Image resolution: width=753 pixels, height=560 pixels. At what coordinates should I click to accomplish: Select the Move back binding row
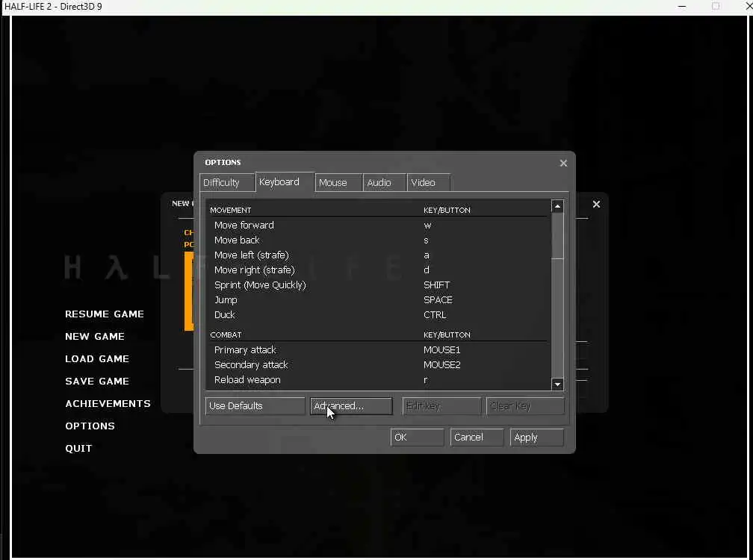coord(379,240)
